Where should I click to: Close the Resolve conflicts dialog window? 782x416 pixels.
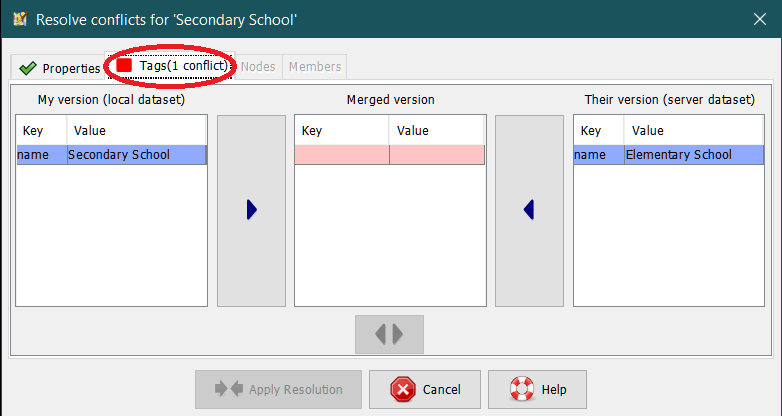pos(758,19)
